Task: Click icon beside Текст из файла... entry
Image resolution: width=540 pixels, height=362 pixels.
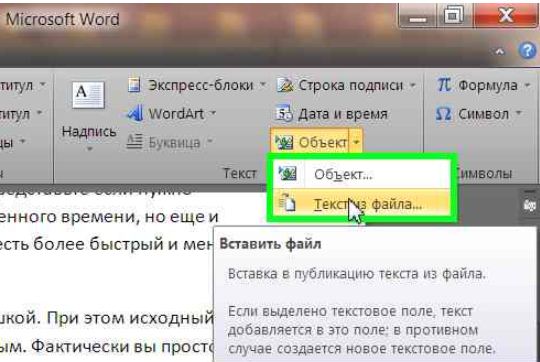Action: [x=287, y=203]
